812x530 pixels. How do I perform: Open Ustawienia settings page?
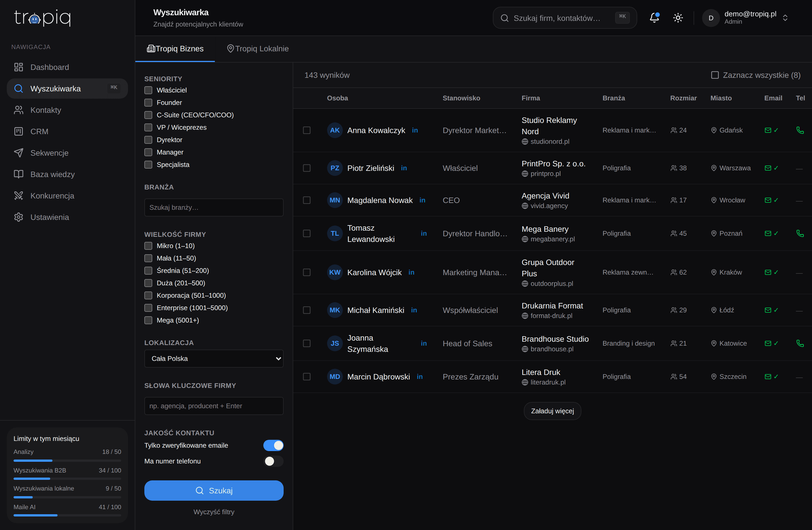(x=67, y=217)
